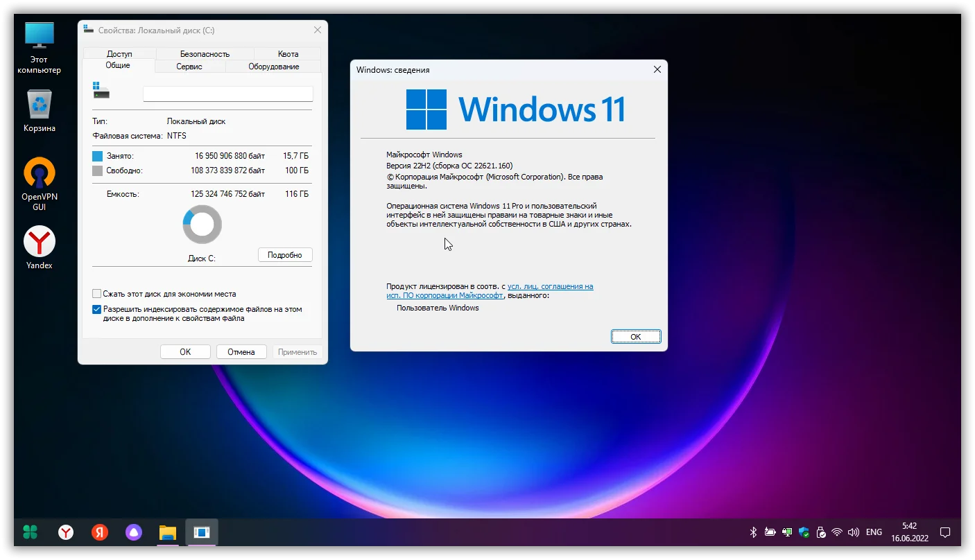
Task: Click the volume label text field
Action: [x=227, y=94]
